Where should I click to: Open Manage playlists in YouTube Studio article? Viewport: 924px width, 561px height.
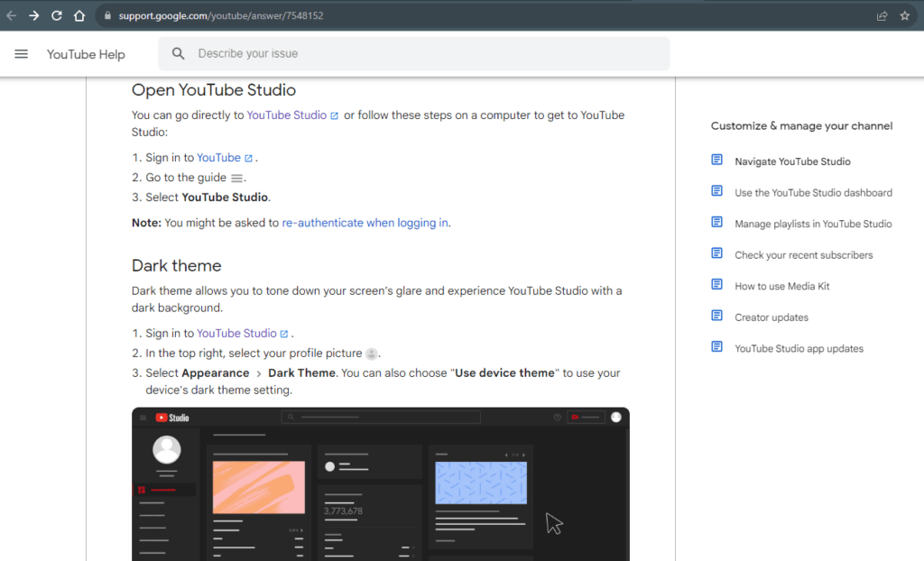813,224
